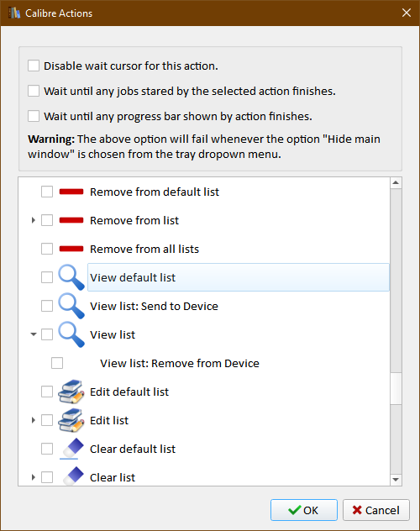The width and height of the screenshot is (420, 531).
Task: Tick Wait until any progress bar finishes
Action: 34,116
